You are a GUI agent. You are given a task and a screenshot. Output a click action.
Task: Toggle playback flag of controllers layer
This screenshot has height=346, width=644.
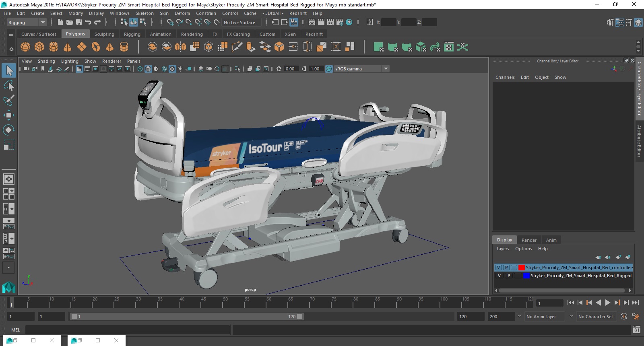pos(506,268)
